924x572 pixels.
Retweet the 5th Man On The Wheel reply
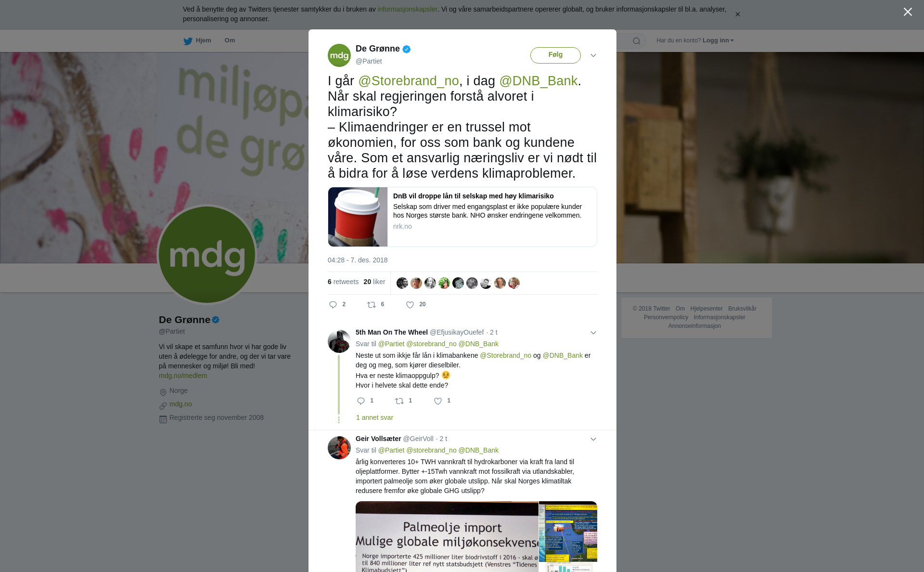click(x=399, y=401)
